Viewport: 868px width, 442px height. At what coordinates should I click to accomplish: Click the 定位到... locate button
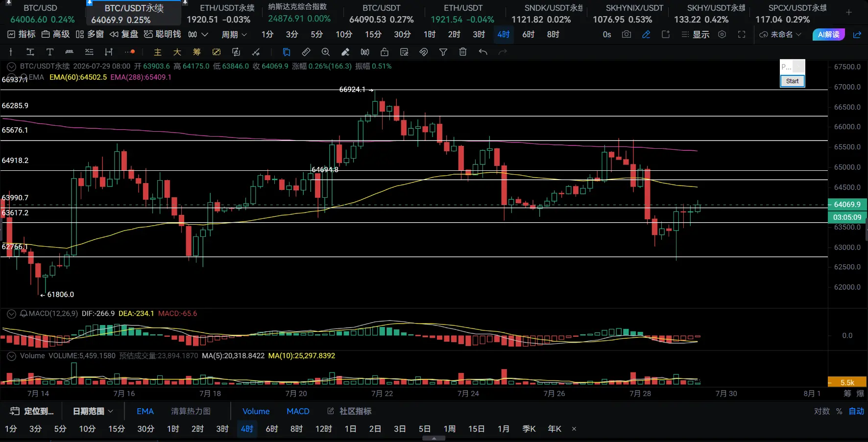pyautogui.click(x=32, y=411)
